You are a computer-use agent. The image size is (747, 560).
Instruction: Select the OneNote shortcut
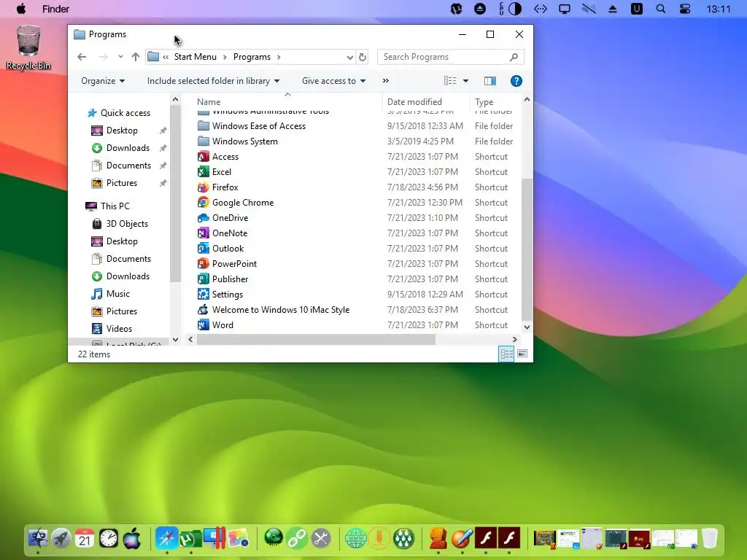[x=230, y=233]
